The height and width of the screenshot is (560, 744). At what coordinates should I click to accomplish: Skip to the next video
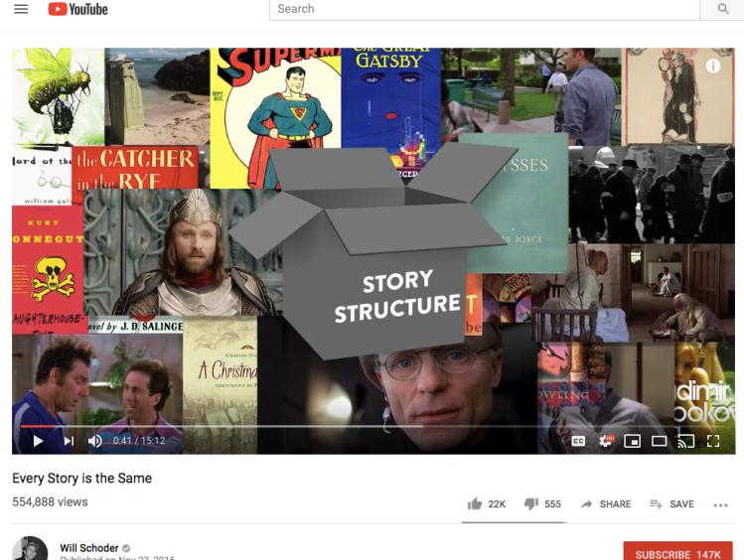[69, 441]
